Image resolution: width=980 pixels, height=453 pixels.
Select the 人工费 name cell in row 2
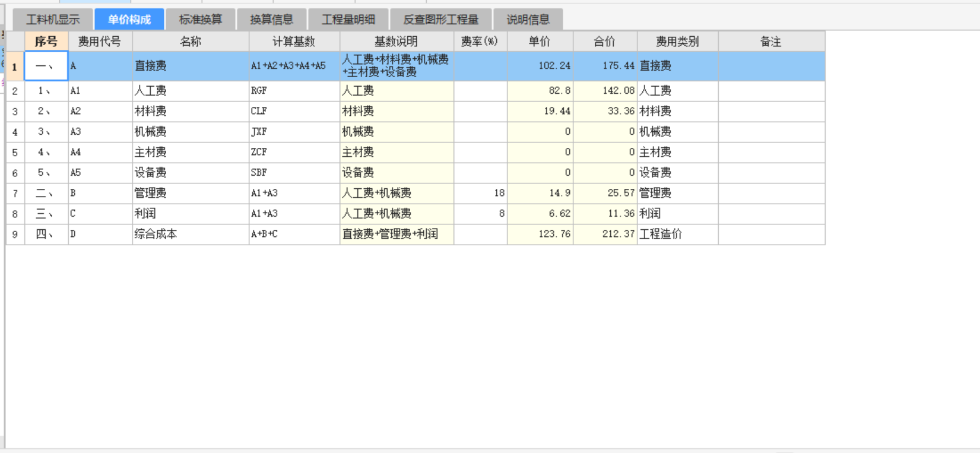[x=191, y=91]
